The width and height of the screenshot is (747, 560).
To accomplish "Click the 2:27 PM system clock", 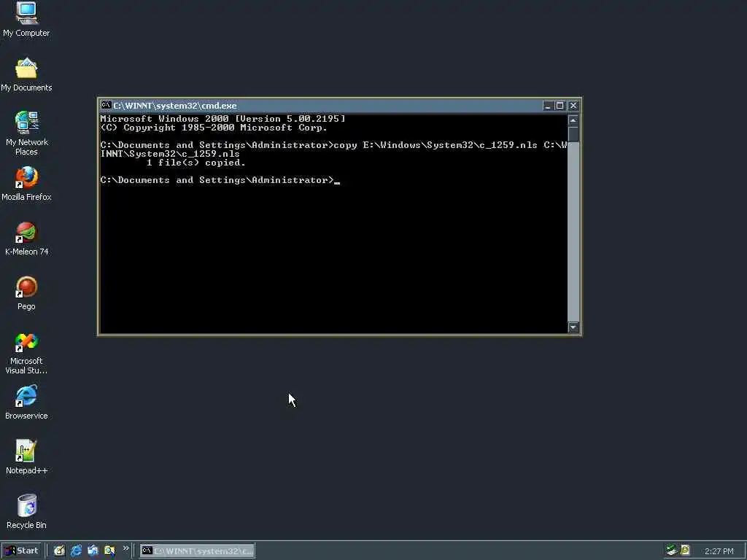I will 719,551.
